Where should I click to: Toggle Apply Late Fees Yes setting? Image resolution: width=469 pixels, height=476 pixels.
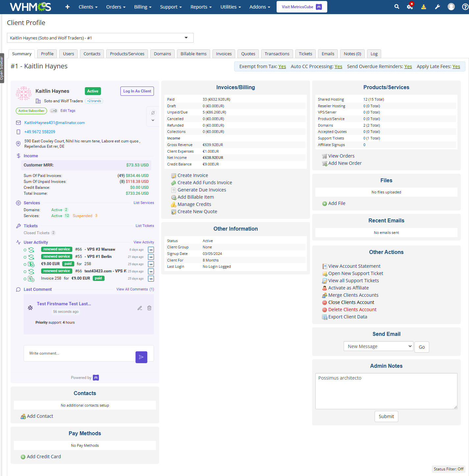coord(456,66)
